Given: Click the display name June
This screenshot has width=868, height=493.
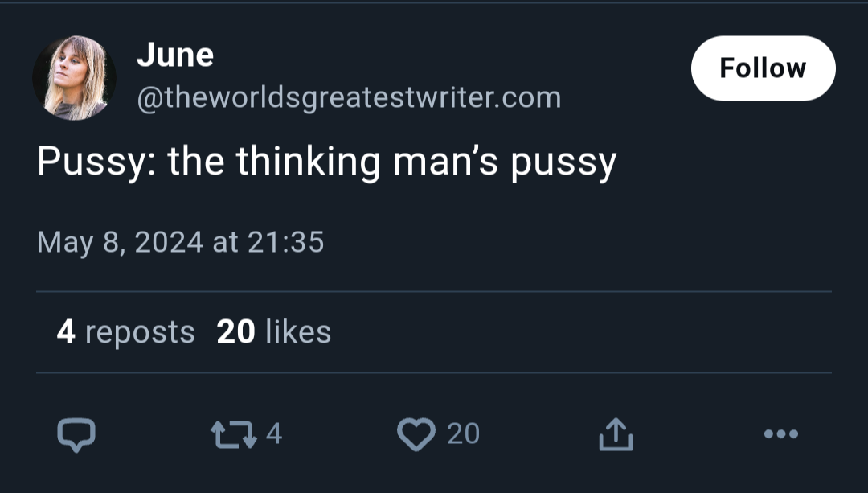Looking at the screenshot, I should (x=175, y=55).
